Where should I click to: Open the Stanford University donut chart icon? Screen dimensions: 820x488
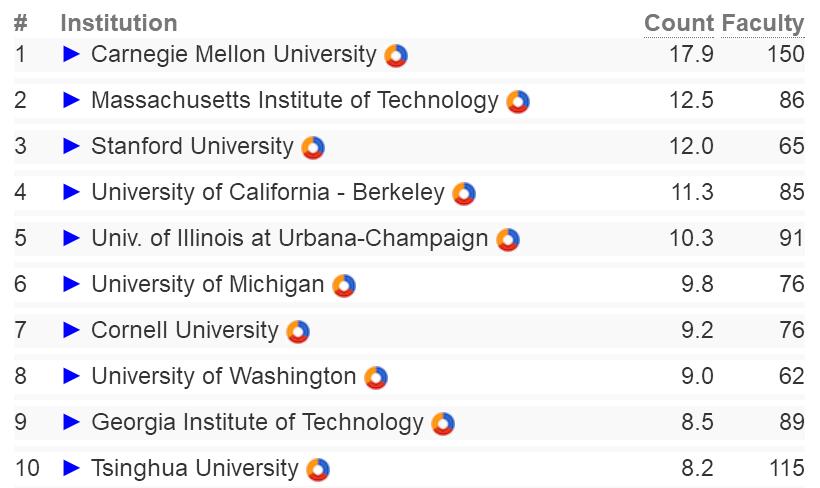tap(313, 147)
